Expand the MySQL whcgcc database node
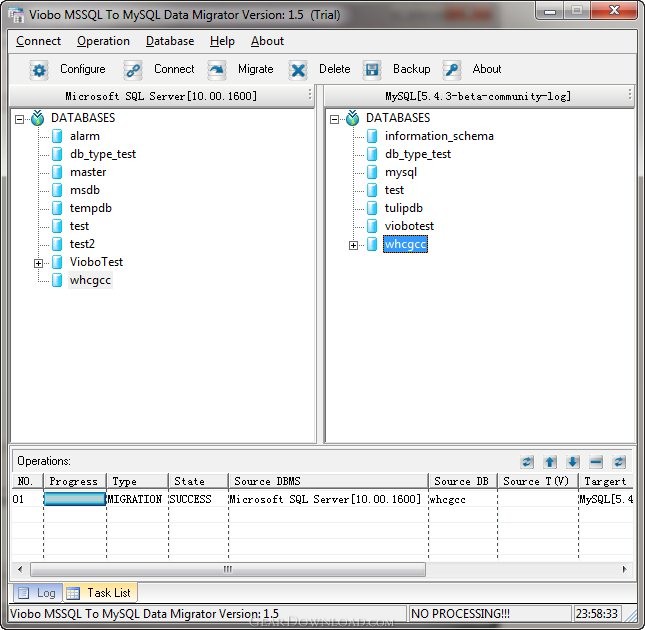Image resolution: width=645 pixels, height=630 pixels. click(x=353, y=246)
